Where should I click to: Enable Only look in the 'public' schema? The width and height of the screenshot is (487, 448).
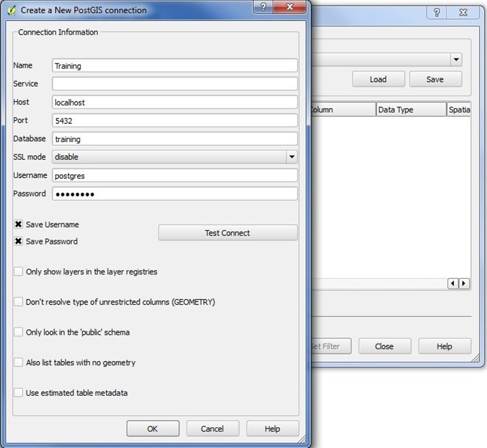point(18,332)
